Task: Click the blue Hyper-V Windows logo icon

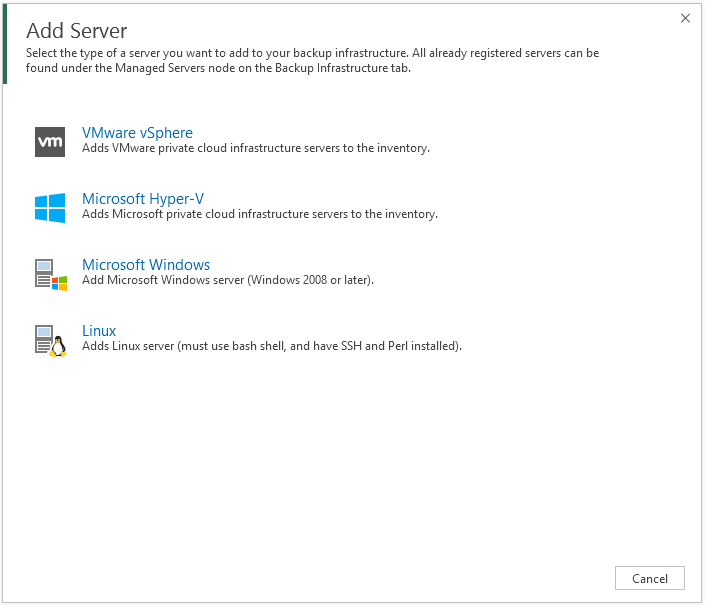Action: pyautogui.click(x=50, y=208)
